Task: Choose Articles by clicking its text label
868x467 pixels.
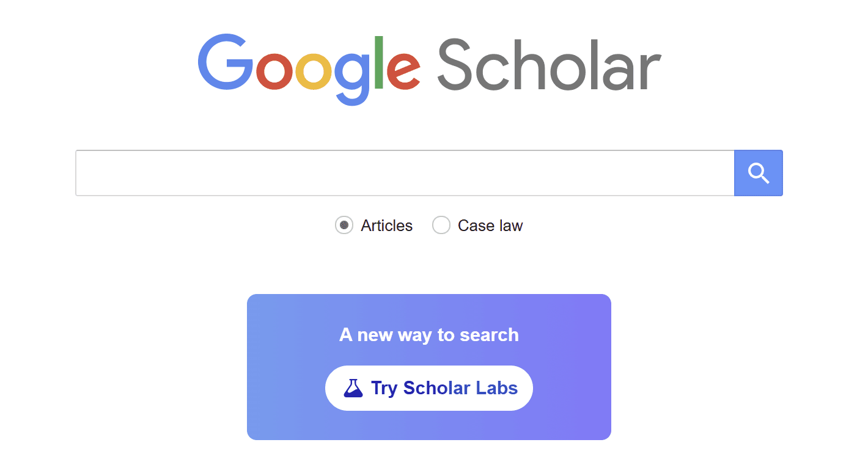Action: (x=387, y=226)
